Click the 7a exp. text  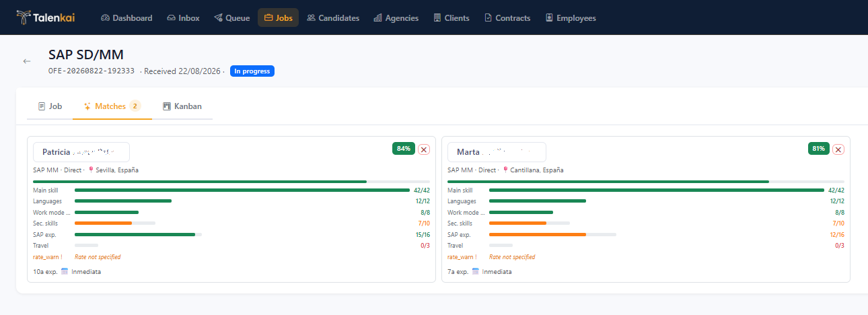click(x=458, y=272)
